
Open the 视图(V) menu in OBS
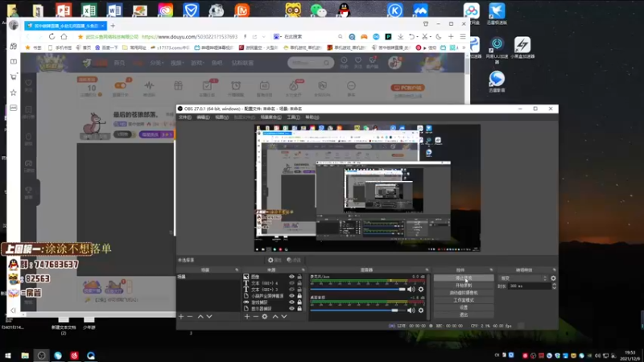point(222,117)
